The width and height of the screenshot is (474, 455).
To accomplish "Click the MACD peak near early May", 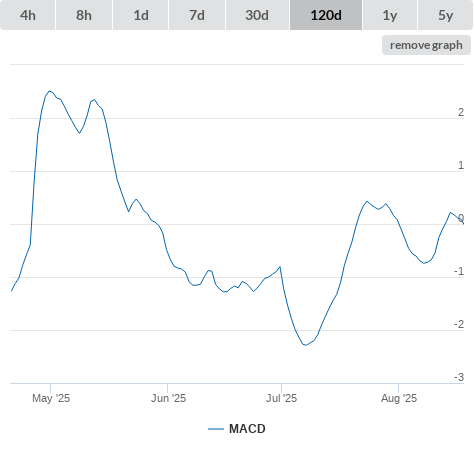I will [x=50, y=91].
